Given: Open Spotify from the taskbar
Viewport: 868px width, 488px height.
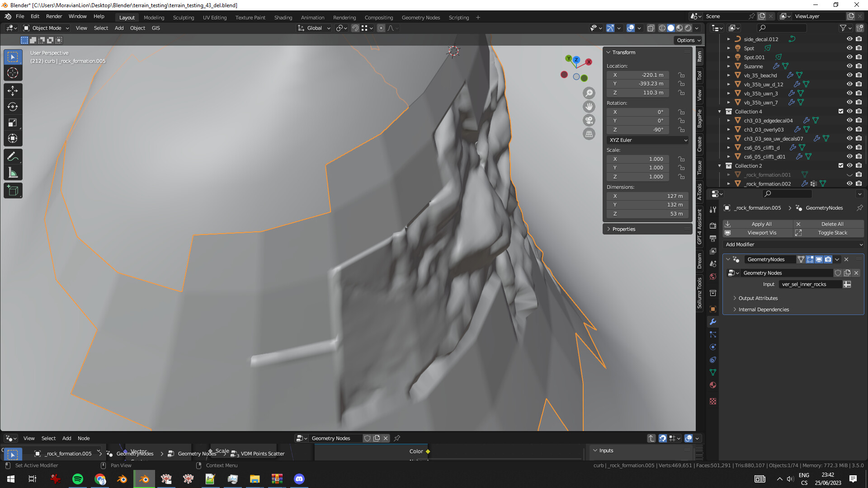Looking at the screenshot, I should [x=78, y=479].
